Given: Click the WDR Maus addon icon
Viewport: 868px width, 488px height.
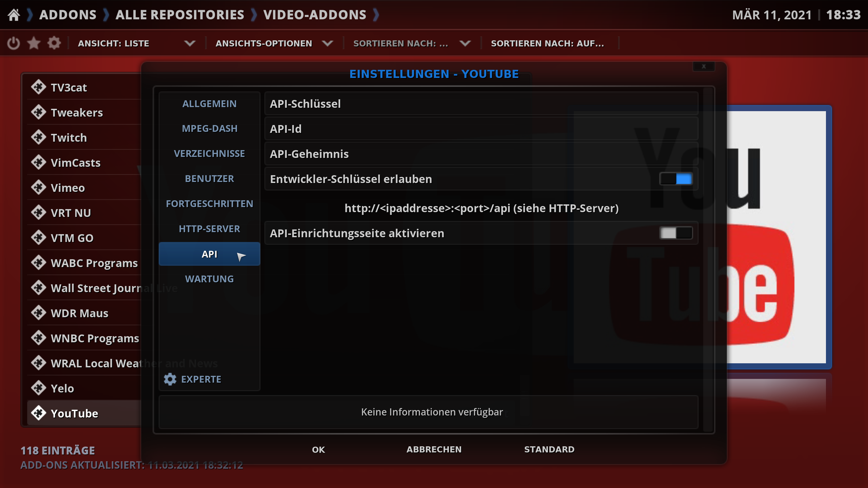Looking at the screenshot, I should [x=39, y=313].
